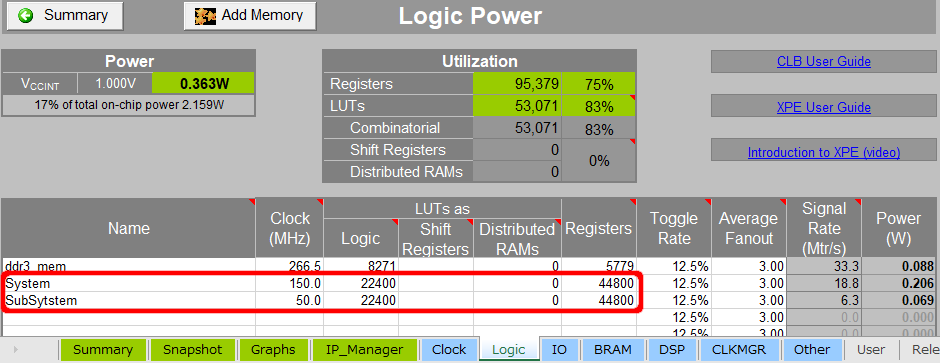Switch to the Graphs sheet tab
The width and height of the screenshot is (940, 363).
(x=273, y=350)
